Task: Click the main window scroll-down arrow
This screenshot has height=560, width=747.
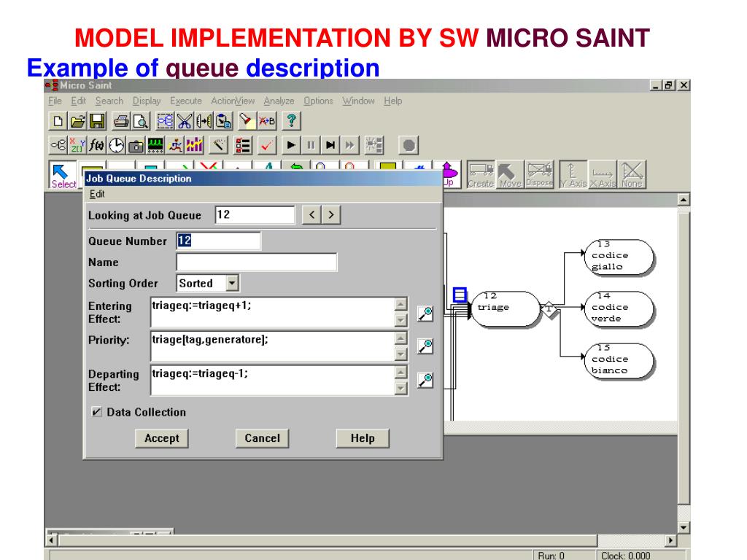Action: coord(684,527)
